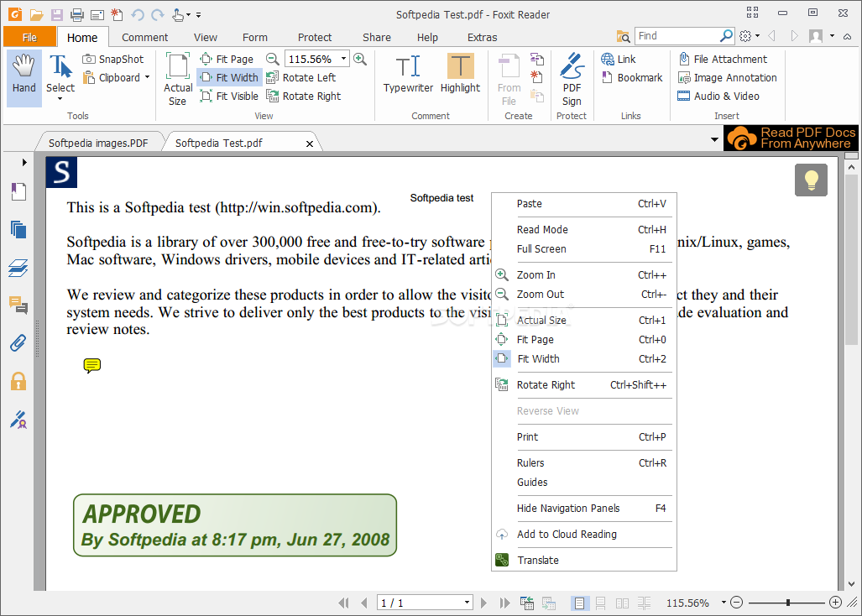Toggle Fit Width in context menu
This screenshot has width=862, height=616.
tap(584, 359)
